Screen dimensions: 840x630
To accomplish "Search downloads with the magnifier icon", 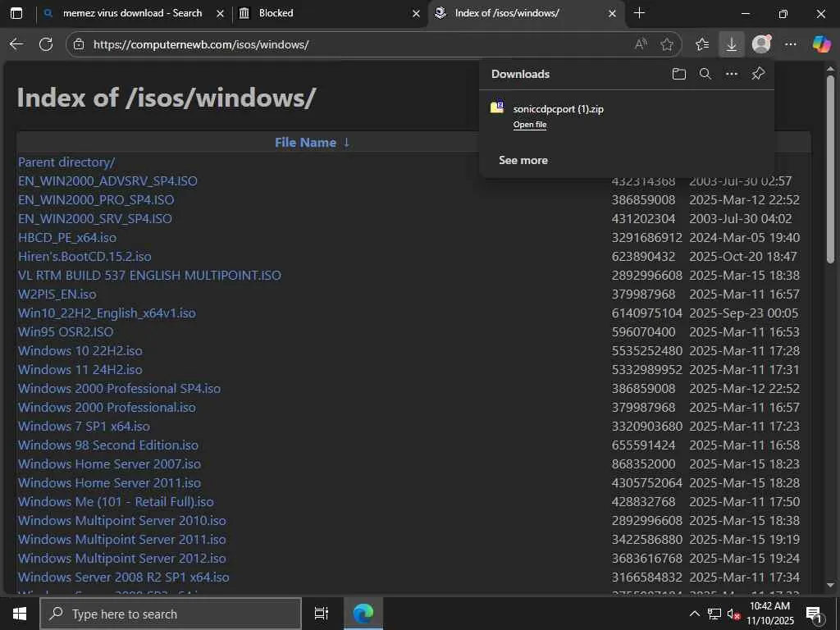I will (705, 74).
